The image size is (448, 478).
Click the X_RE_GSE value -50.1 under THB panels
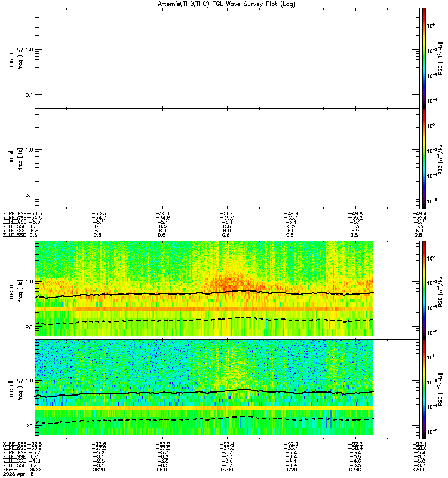click(163, 214)
